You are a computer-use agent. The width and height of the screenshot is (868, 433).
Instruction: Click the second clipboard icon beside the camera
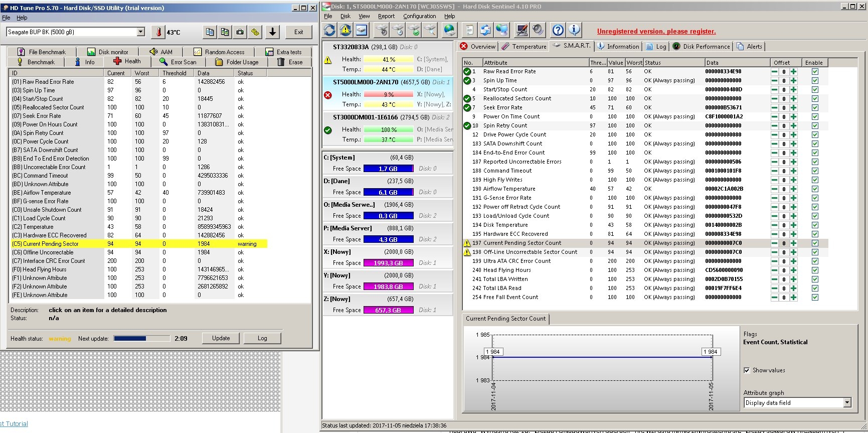pos(225,32)
